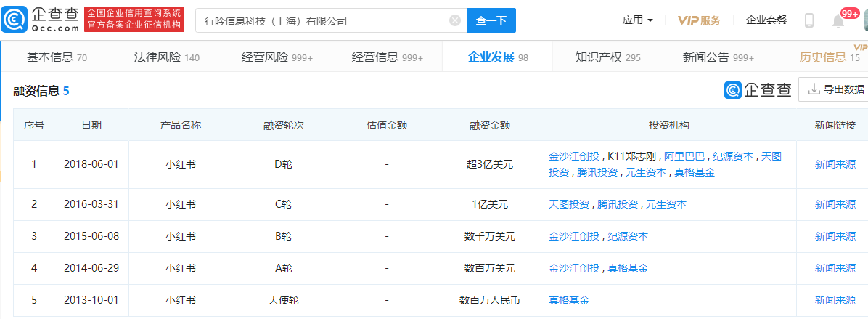The width and height of the screenshot is (868, 319).
Task: Click the date cell 2013-10-01
Action: coord(91,301)
